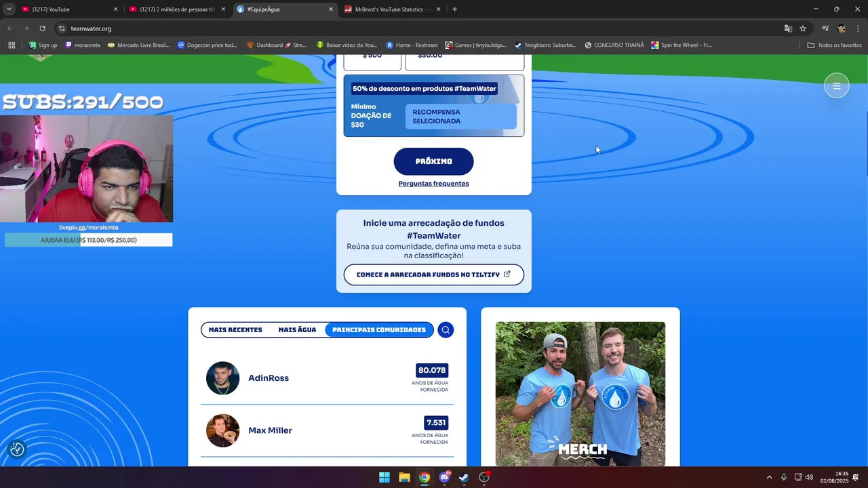The width and height of the screenshot is (868, 488).
Task: Switch to the MrBeast's YouTube Statistics tab
Action: click(392, 9)
